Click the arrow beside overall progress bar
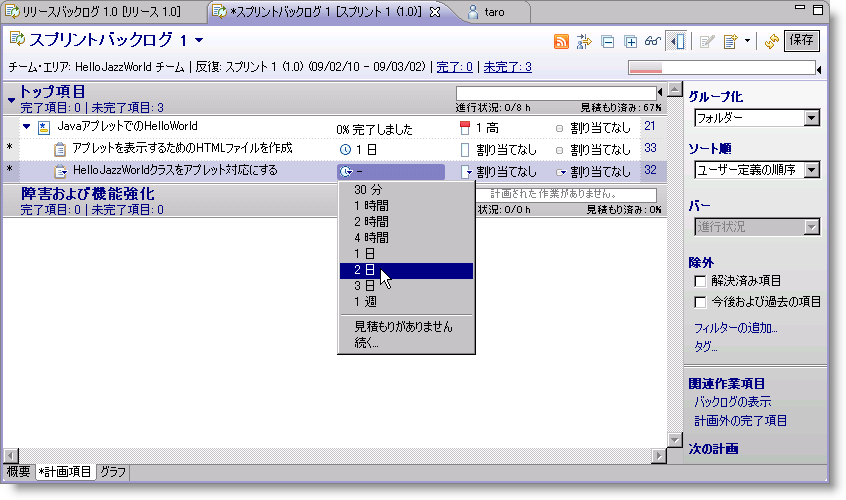Screen dimensions: 846x500 coord(820,69)
